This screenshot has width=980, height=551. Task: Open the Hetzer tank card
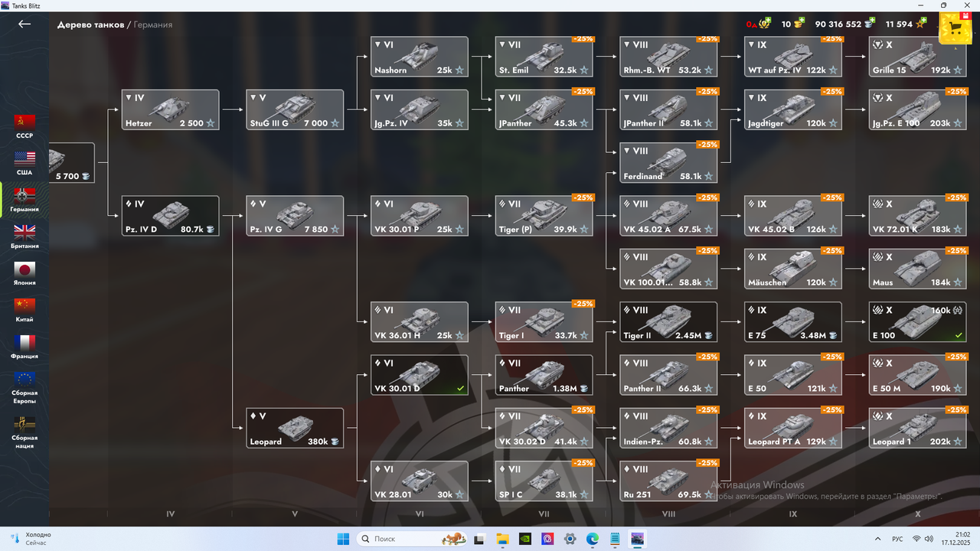[171, 109]
